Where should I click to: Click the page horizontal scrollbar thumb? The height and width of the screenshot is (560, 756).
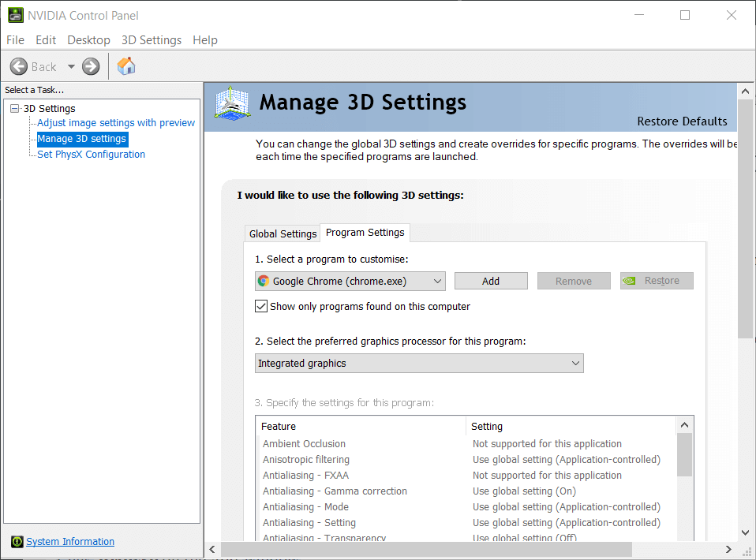[426, 549]
